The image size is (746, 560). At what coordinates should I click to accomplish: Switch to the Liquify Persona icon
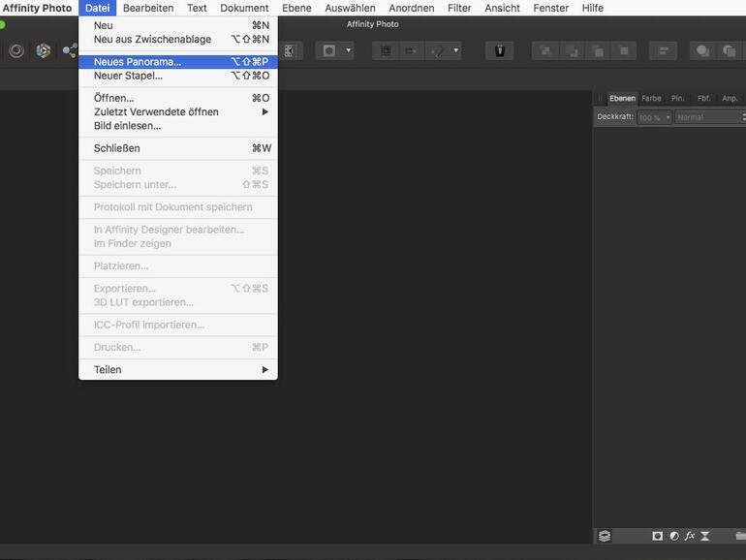click(x=44, y=50)
